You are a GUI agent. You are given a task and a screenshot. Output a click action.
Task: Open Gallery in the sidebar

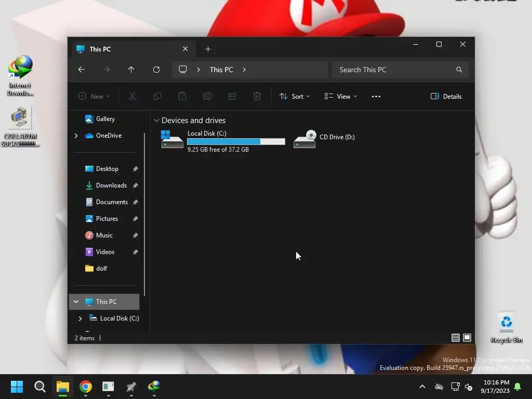click(x=105, y=119)
